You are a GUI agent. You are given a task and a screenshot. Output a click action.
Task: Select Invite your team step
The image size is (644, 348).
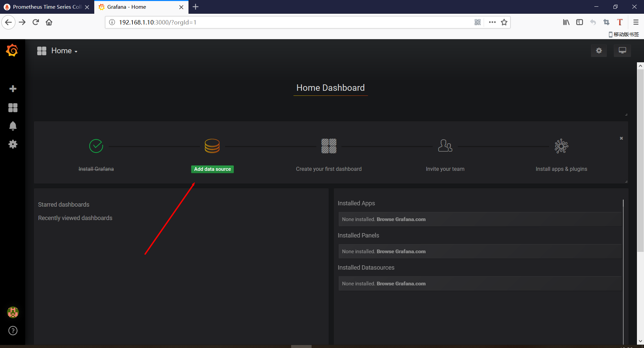coord(445,169)
